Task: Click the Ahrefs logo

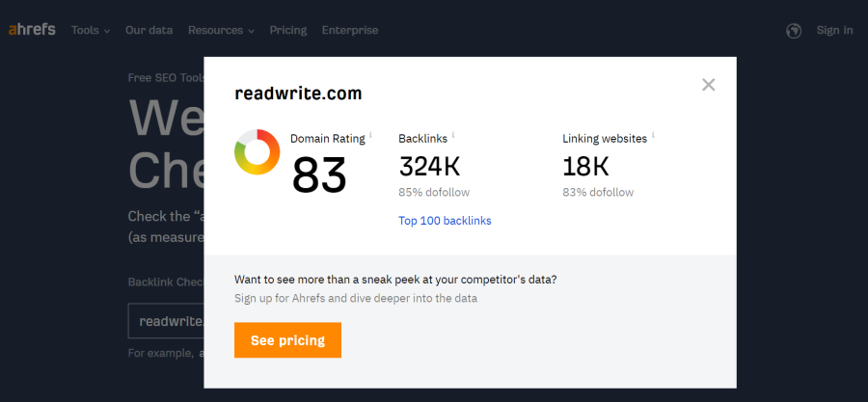Action: 34,30
